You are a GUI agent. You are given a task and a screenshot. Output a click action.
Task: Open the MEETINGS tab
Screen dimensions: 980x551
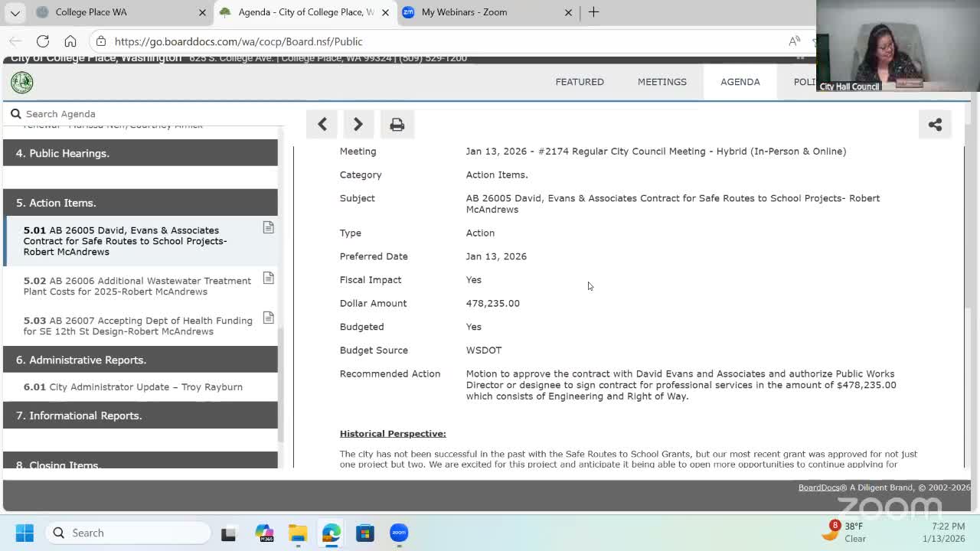662,82
